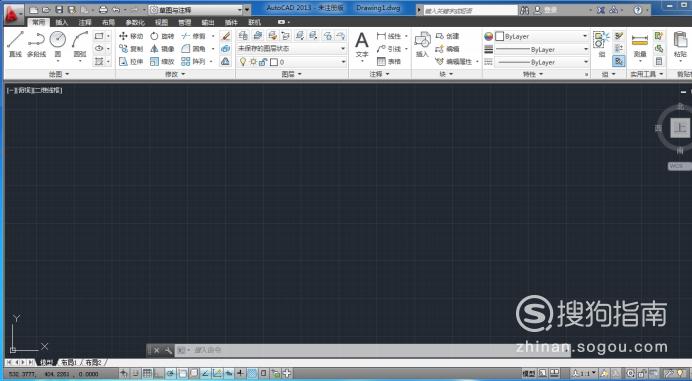Screen dimensions: 692x381
Task: Click the Insert block (插入) icon
Action: point(422,44)
